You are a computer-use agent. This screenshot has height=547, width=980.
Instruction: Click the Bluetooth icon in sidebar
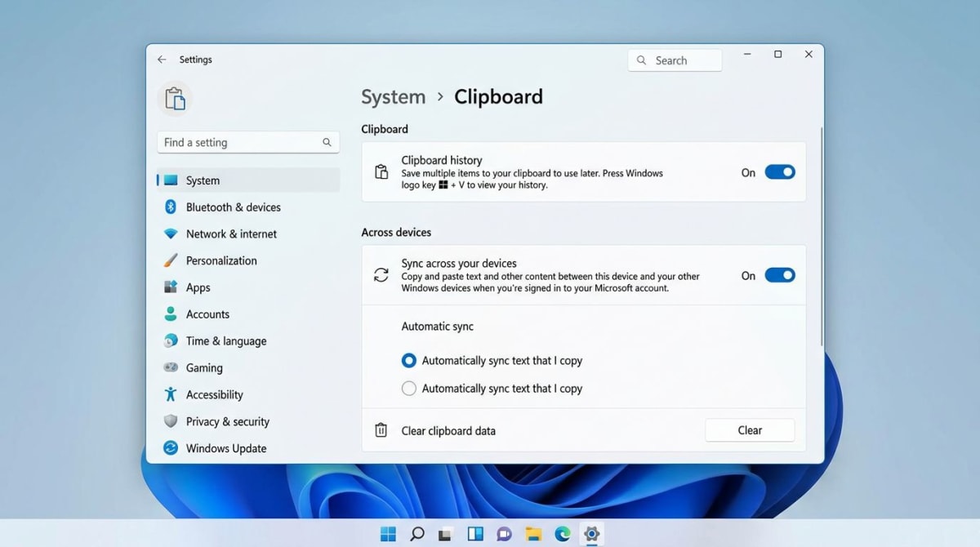point(171,207)
